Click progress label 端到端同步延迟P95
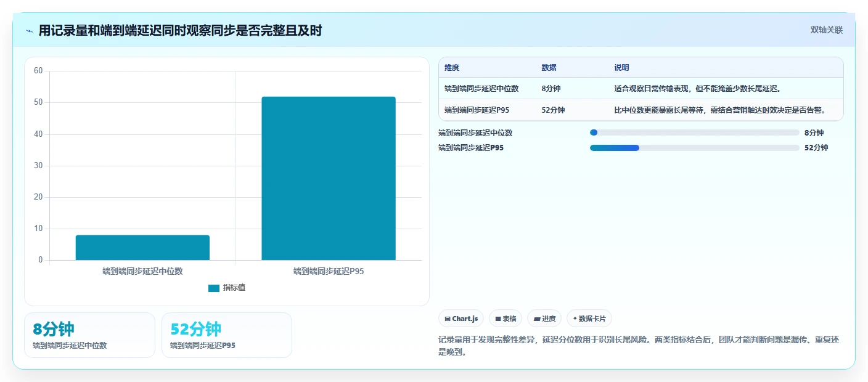The height and width of the screenshot is (382, 868). 471,148
